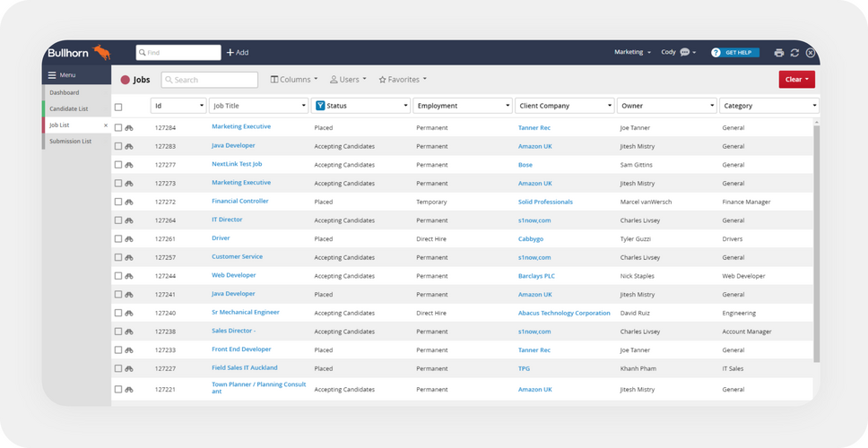This screenshot has height=448, width=868.
Task: Expand the Id column dropdown arrow
Action: point(201,106)
